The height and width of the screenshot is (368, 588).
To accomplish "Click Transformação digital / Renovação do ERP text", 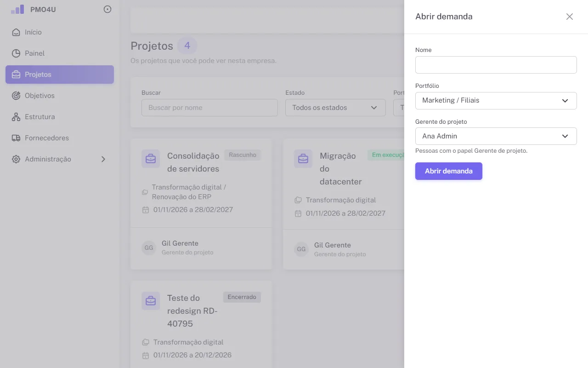I will coord(189,192).
